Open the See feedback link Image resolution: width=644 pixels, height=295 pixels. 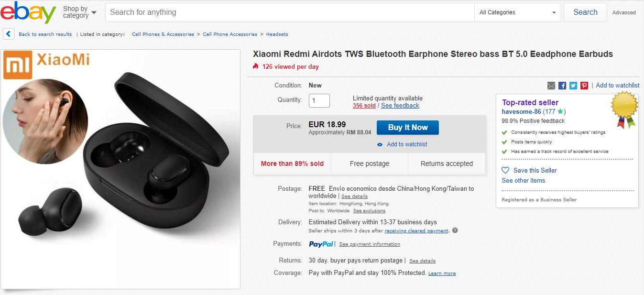(400, 106)
